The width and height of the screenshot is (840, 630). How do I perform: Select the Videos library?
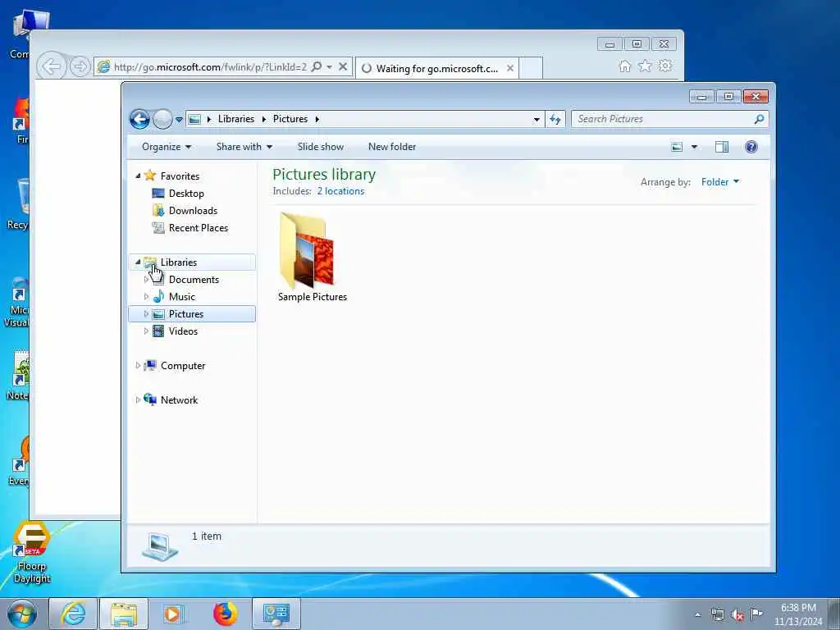tap(183, 331)
